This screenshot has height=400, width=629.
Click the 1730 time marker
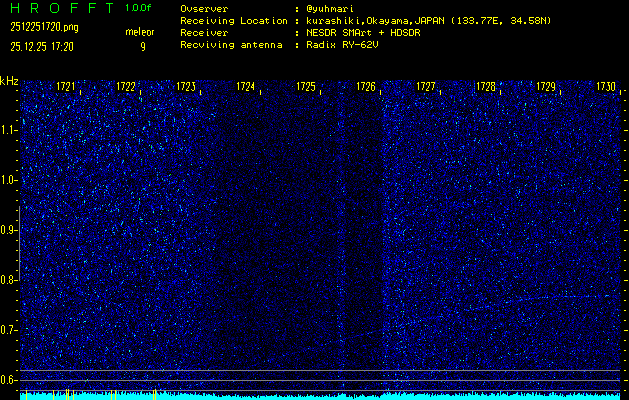(606, 87)
